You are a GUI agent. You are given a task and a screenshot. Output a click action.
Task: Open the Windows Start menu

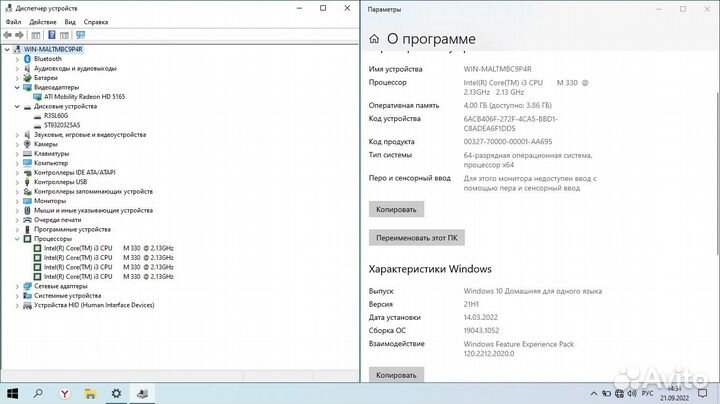(14, 393)
